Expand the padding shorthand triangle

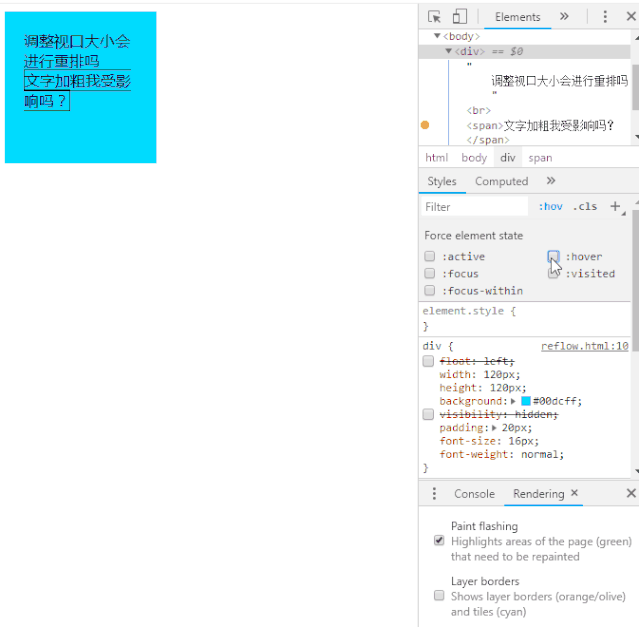(494, 428)
